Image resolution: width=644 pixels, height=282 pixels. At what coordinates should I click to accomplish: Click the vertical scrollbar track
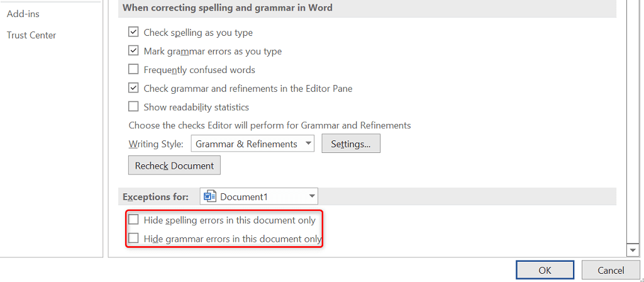[633, 126]
